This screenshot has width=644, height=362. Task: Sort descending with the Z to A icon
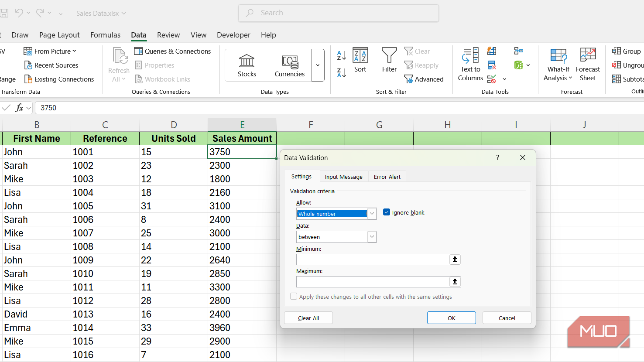pyautogui.click(x=342, y=72)
